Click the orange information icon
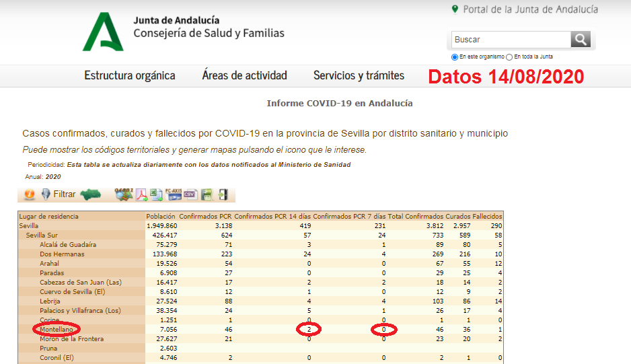Viewport: 631px width, 364px height. tap(29, 194)
